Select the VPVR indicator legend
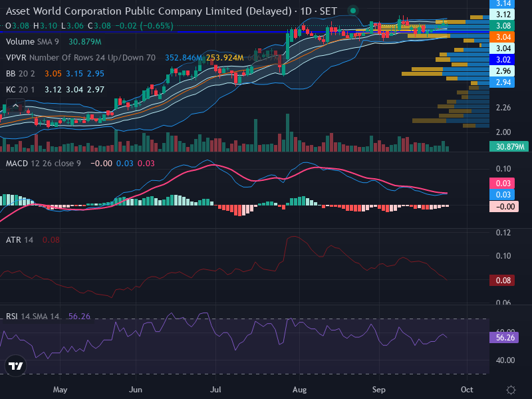Screen dimensions: 532x399 point(80,58)
